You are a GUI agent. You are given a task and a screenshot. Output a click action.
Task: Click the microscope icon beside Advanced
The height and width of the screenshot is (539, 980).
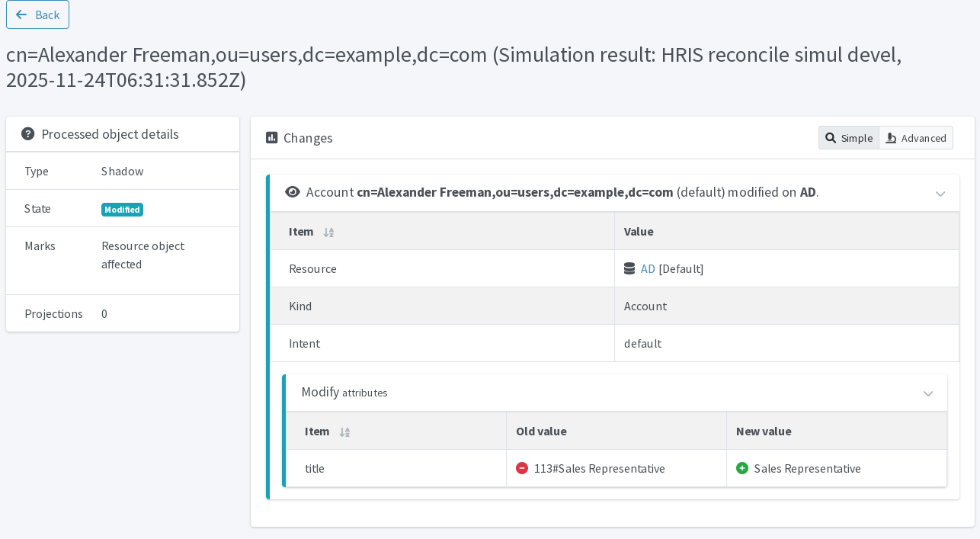tap(890, 138)
